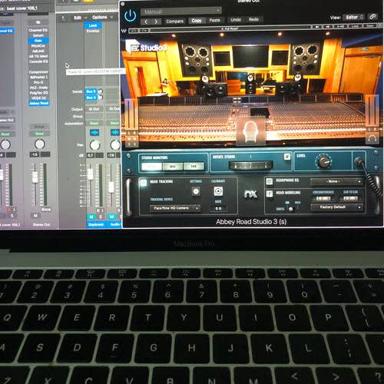The image size is (384, 384).
Task: Click the plugin link chain icon
Action: pyautogui.click(x=373, y=17)
